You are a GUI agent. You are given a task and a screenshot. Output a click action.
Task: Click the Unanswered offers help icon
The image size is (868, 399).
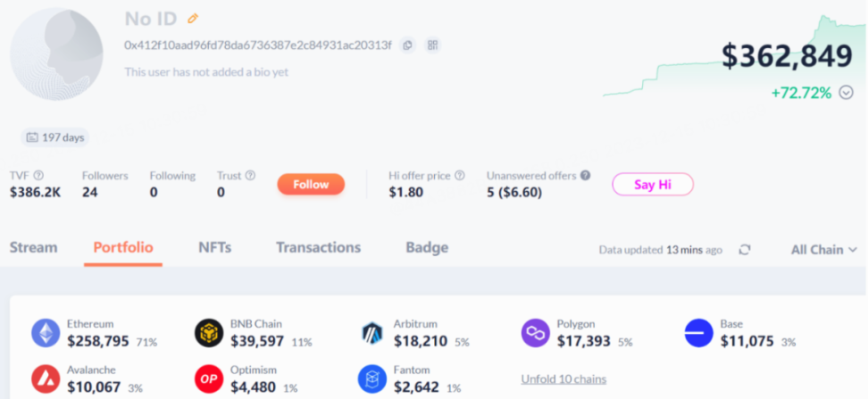[585, 176]
